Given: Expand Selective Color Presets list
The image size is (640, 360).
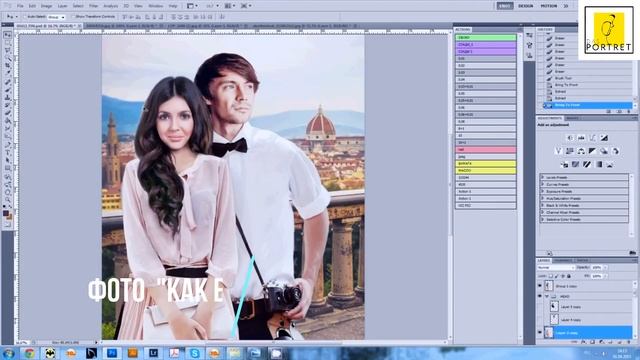Looking at the screenshot, I should (x=543, y=219).
